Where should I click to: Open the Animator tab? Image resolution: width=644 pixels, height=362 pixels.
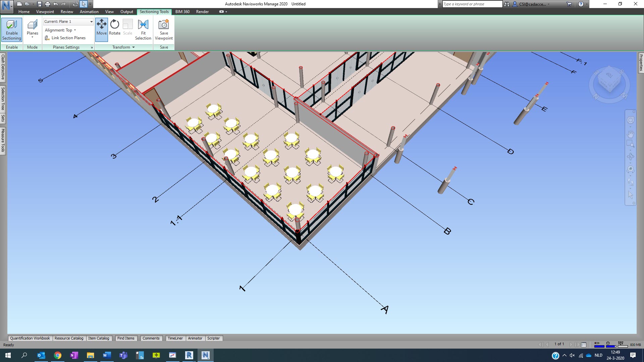[195, 338]
